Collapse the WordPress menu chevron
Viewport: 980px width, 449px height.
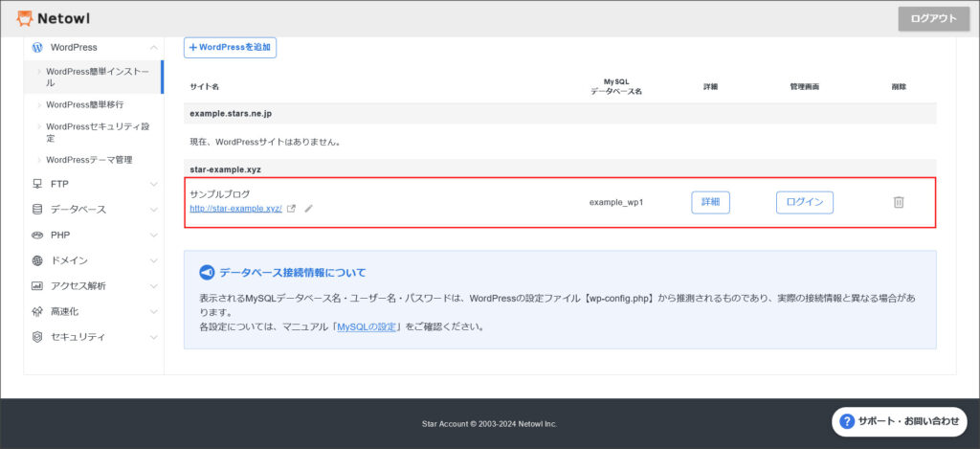tap(154, 48)
